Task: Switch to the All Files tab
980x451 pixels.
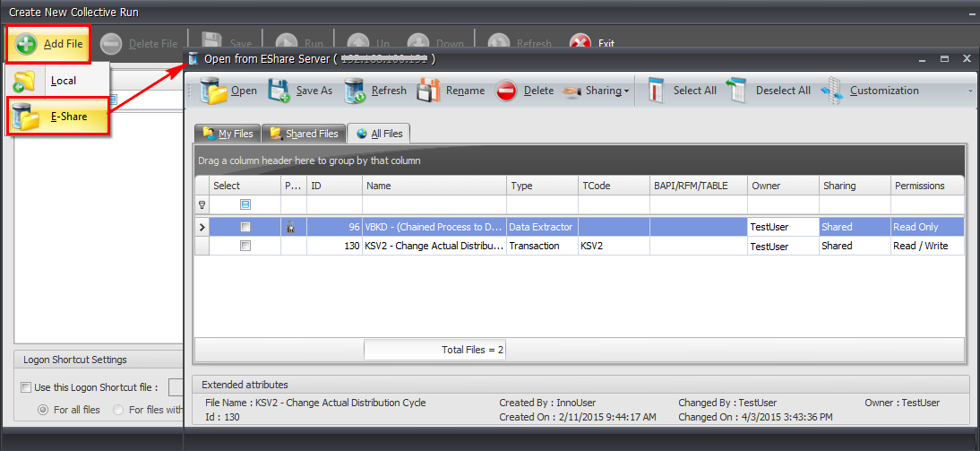Action: [x=379, y=133]
